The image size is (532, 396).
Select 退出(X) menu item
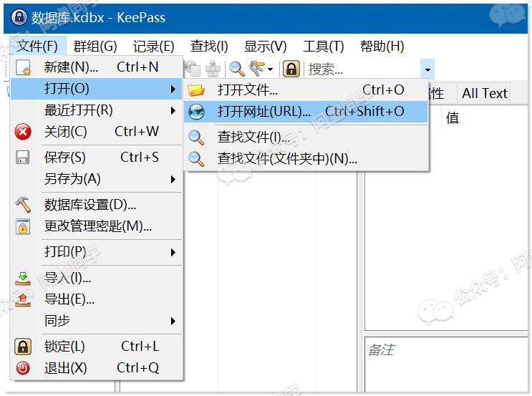click(x=97, y=368)
